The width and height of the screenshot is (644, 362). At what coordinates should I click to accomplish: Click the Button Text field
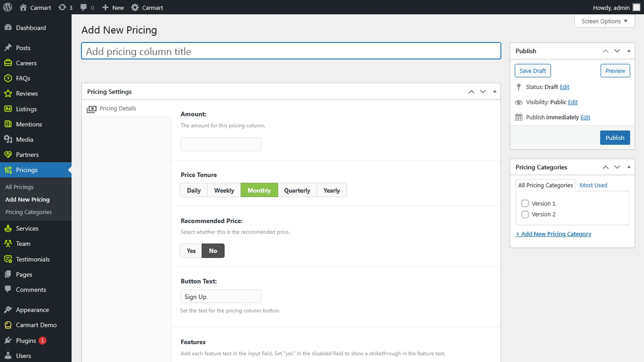coord(221,297)
